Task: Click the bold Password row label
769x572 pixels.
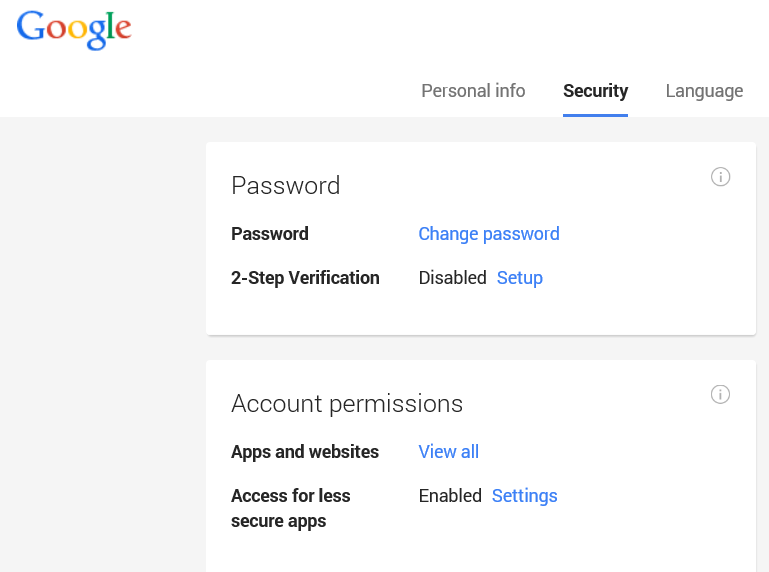Action: click(269, 234)
